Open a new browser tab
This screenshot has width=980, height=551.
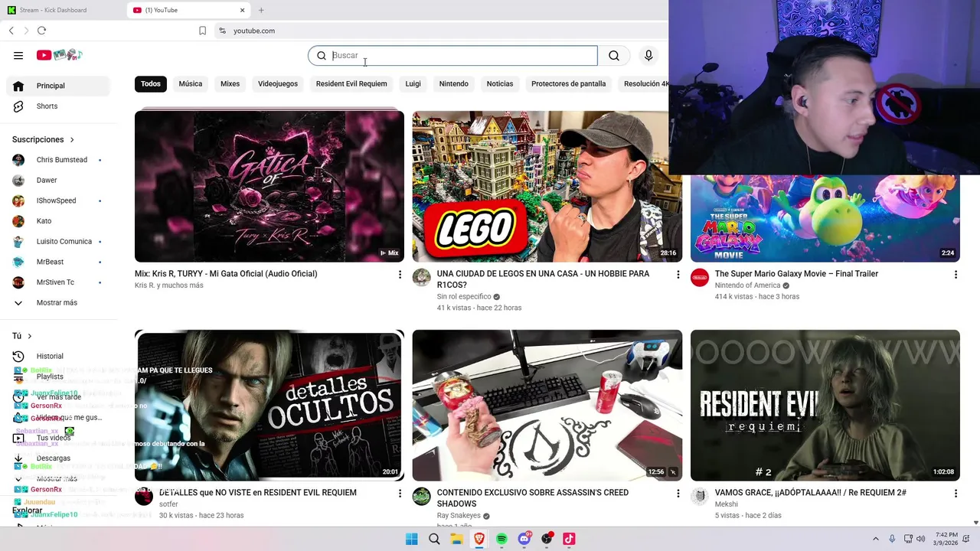(x=261, y=10)
